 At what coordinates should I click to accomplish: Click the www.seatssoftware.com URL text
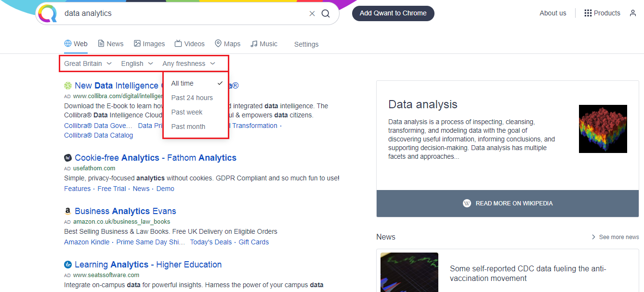[106, 275]
